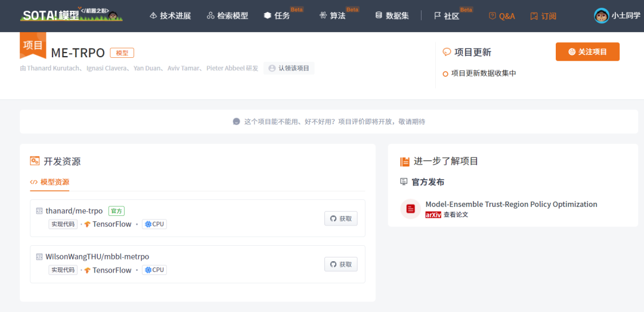644x312 pixels.
Task: Click the 开发资源 section icon
Action: (x=35, y=161)
